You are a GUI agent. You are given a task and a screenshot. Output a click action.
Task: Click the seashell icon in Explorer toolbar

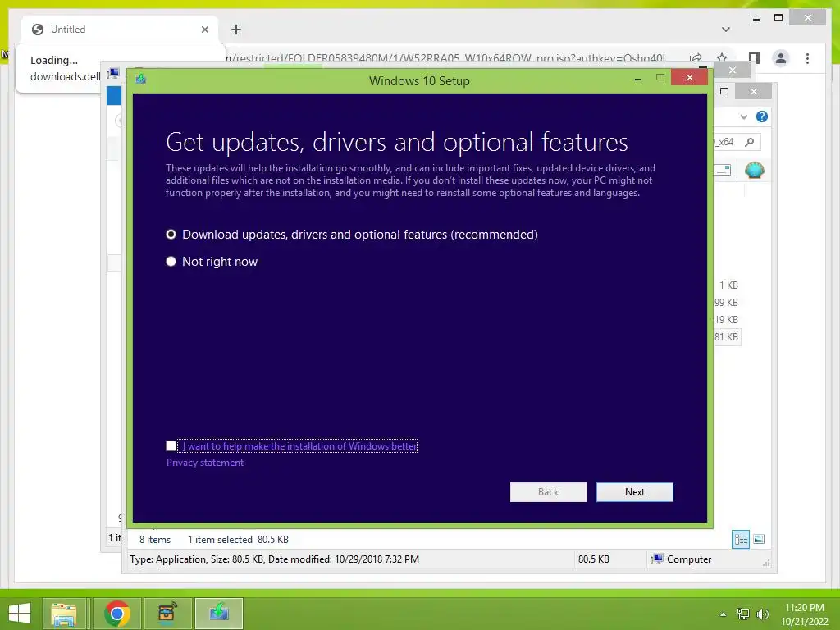pos(755,170)
